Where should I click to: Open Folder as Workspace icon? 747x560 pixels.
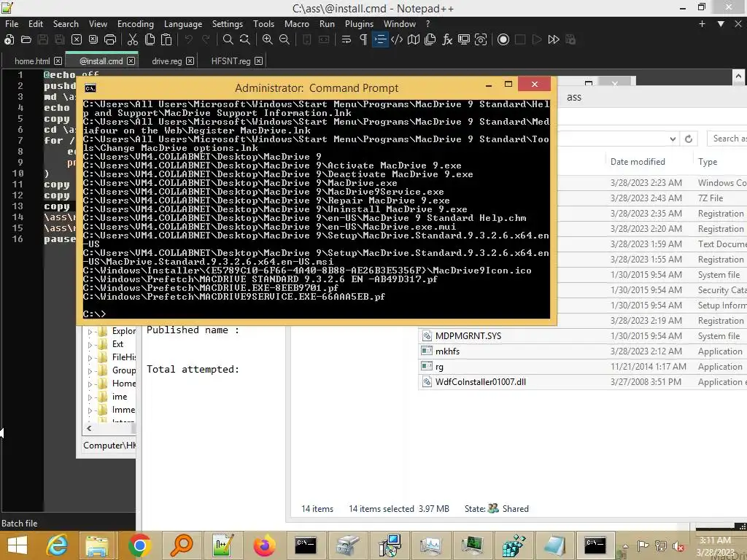[463, 39]
